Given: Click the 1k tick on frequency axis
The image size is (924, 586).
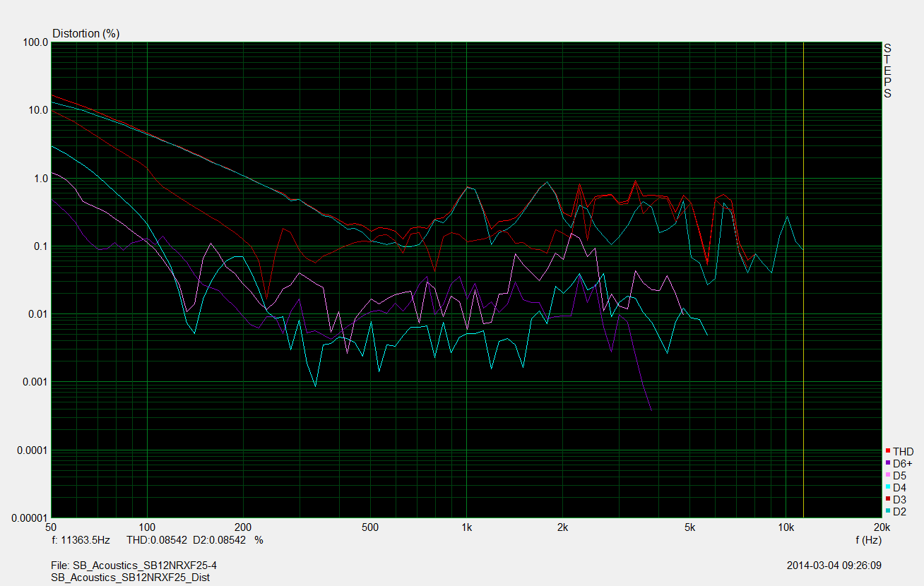Looking at the screenshot, I should (466, 527).
